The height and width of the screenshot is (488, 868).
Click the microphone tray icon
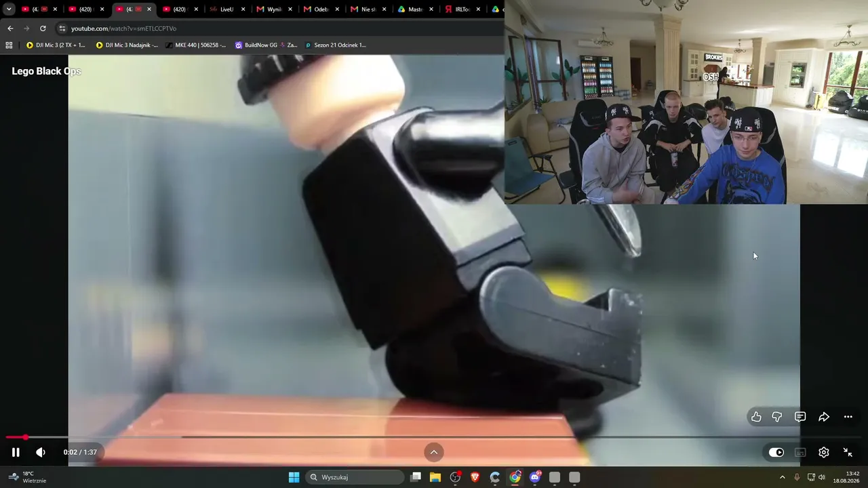pos(797,477)
